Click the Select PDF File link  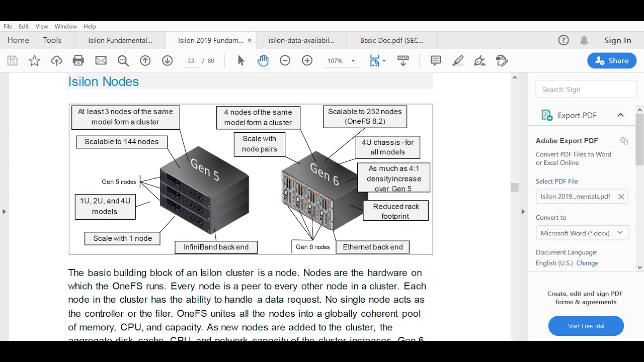pyautogui.click(x=556, y=181)
